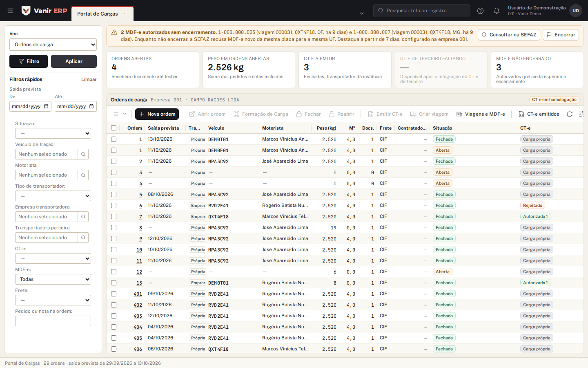Screen dimensions: 588x368
Task: Focus the Pedido ou nota na ordem field
Action: pos(53,321)
